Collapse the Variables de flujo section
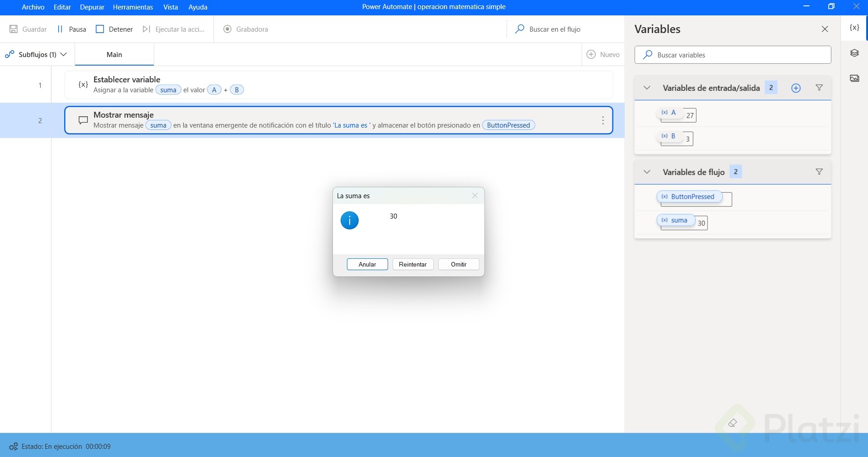This screenshot has height=457, width=868. pos(647,172)
